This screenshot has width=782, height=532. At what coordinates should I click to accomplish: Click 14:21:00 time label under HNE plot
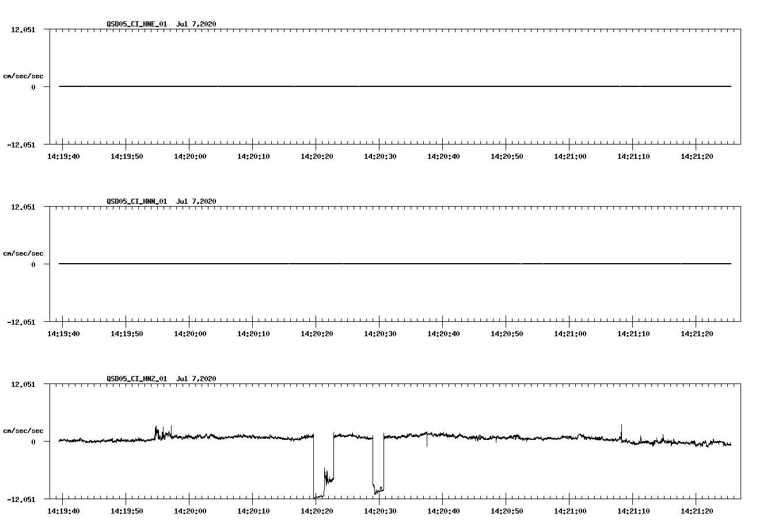[x=570, y=156]
